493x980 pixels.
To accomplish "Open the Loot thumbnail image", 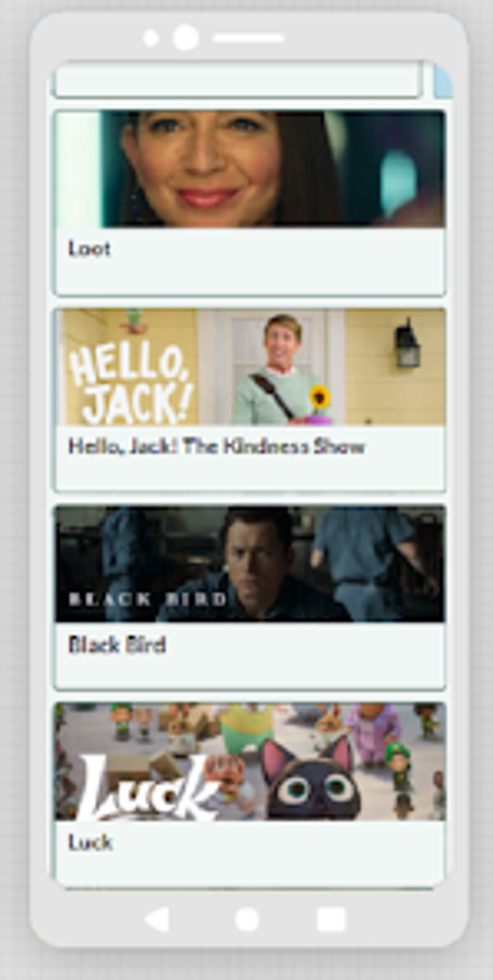I will (250, 169).
